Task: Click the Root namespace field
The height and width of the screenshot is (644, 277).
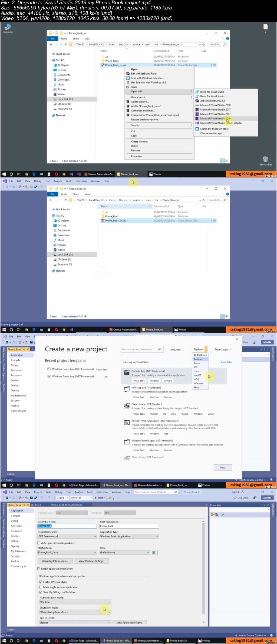Action: pyautogui.click(x=129, y=526)
